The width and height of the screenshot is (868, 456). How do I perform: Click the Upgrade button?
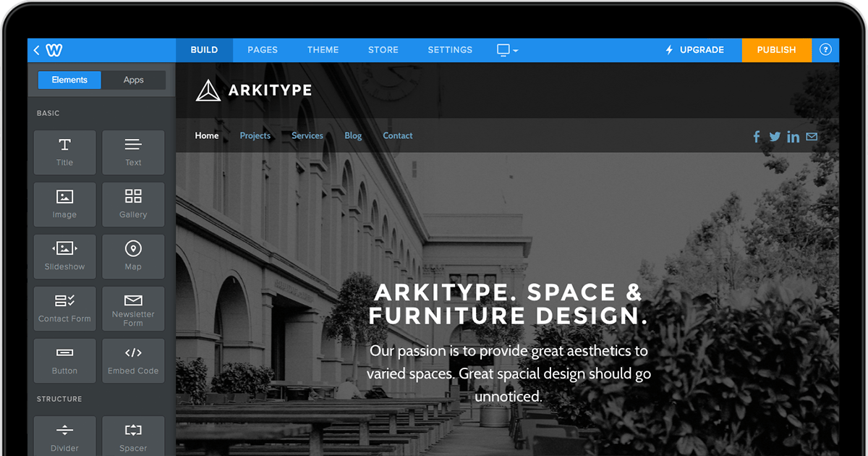[x=694, y=49]
